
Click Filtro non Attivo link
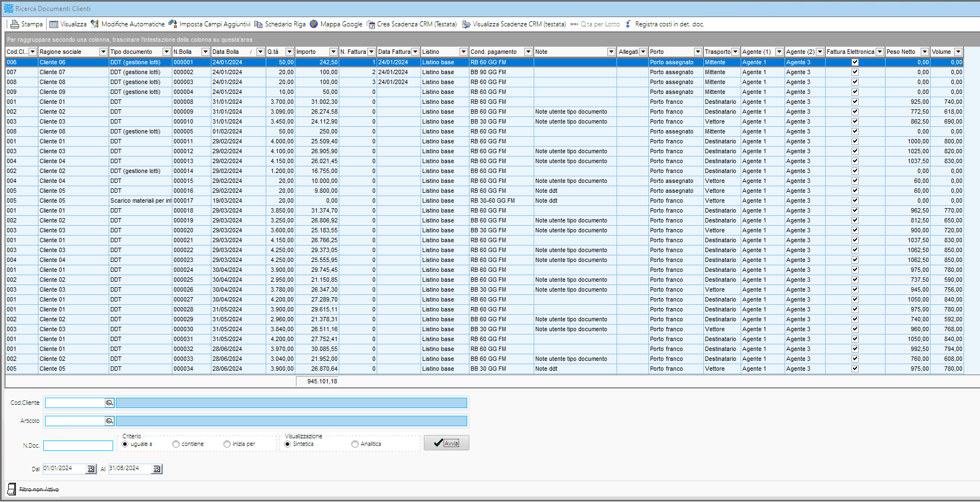click(39, 489)
